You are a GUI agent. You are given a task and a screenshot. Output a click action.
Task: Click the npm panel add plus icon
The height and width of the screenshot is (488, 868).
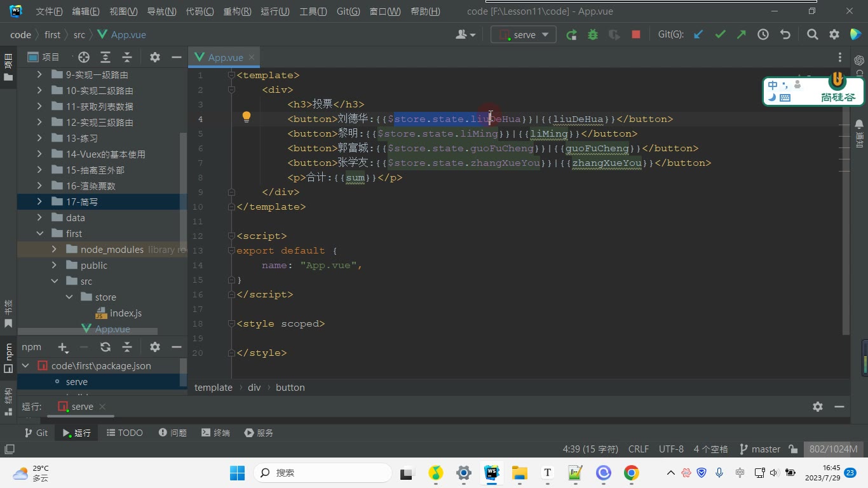[x=62, y=347]
